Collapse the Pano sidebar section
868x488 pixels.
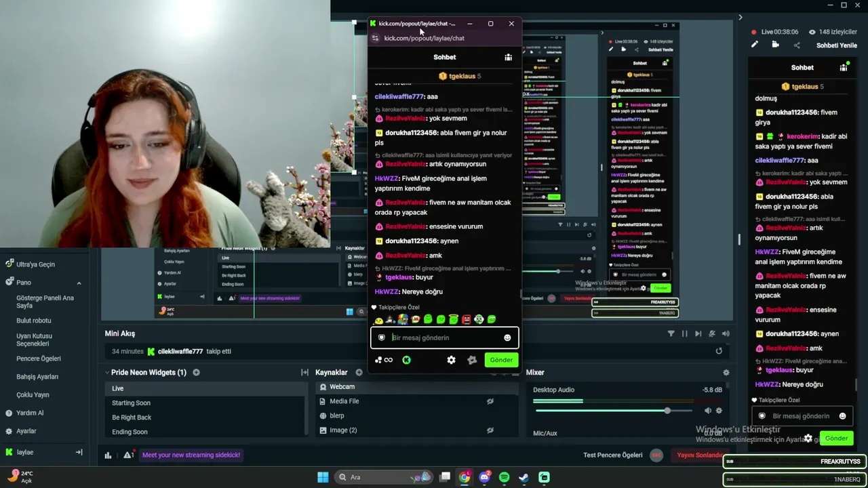(x=79, y=283)
